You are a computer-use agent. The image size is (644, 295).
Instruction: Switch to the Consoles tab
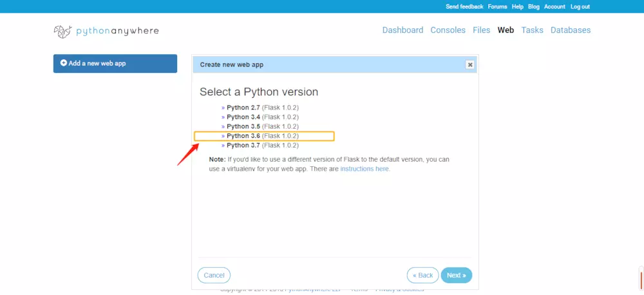tap(448, 30)
